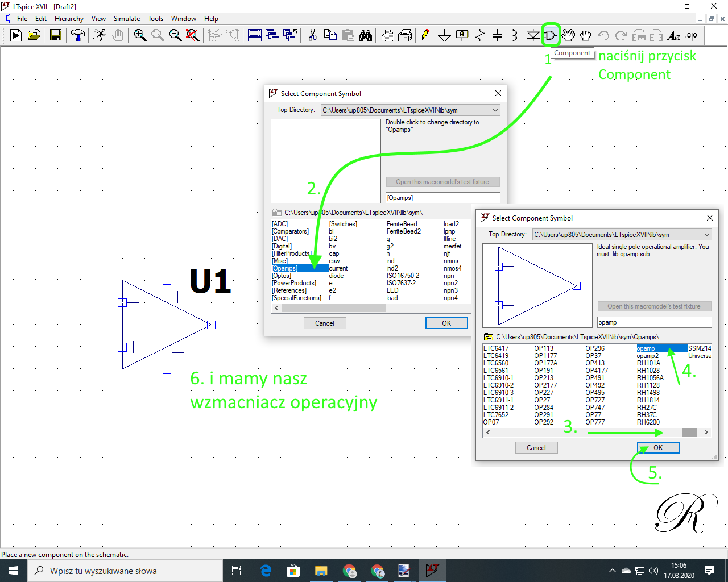Viewport: 728px width, 582px height.
Task: Open the File menu
Action: pyautogui.click(x=22, y=19)
